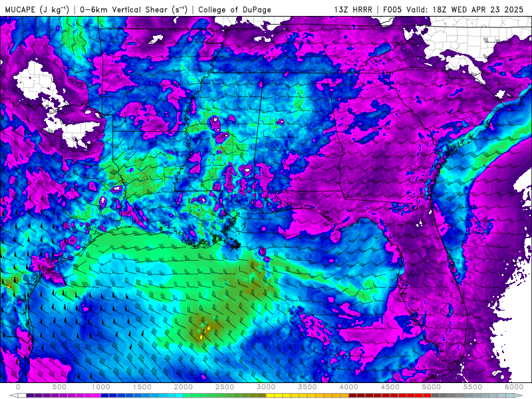Click the 5000 value on the color scale
532x399 pixels.
pos(432,387)
